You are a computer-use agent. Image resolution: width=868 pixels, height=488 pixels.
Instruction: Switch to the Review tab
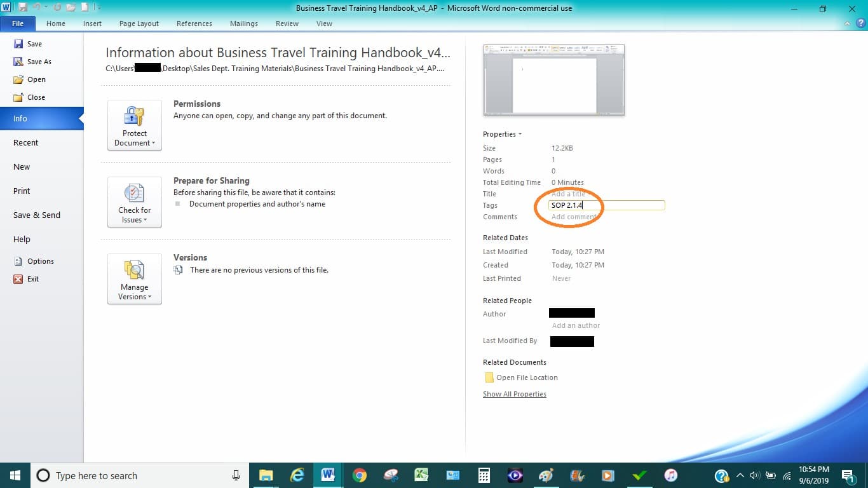287,24
